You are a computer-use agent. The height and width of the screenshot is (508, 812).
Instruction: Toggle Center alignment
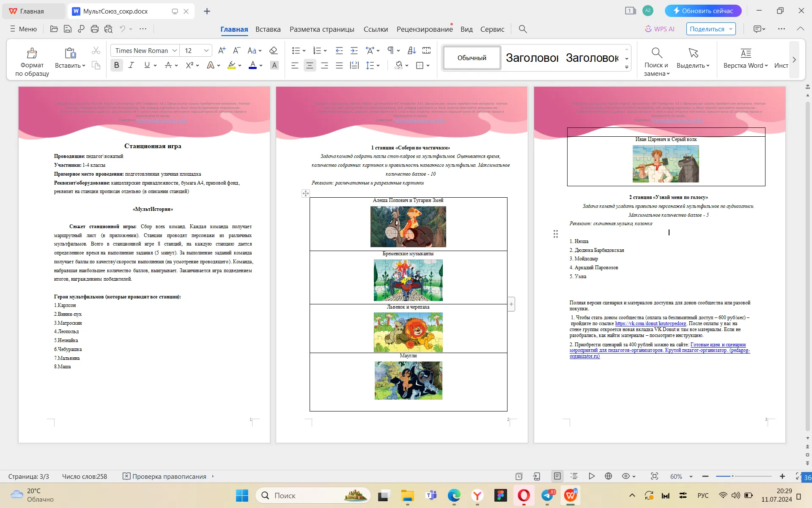point(310,65)
